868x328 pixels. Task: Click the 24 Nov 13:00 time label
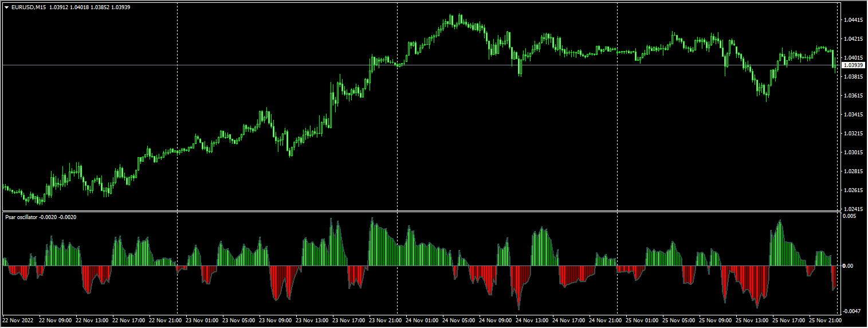tap(532, 321)
